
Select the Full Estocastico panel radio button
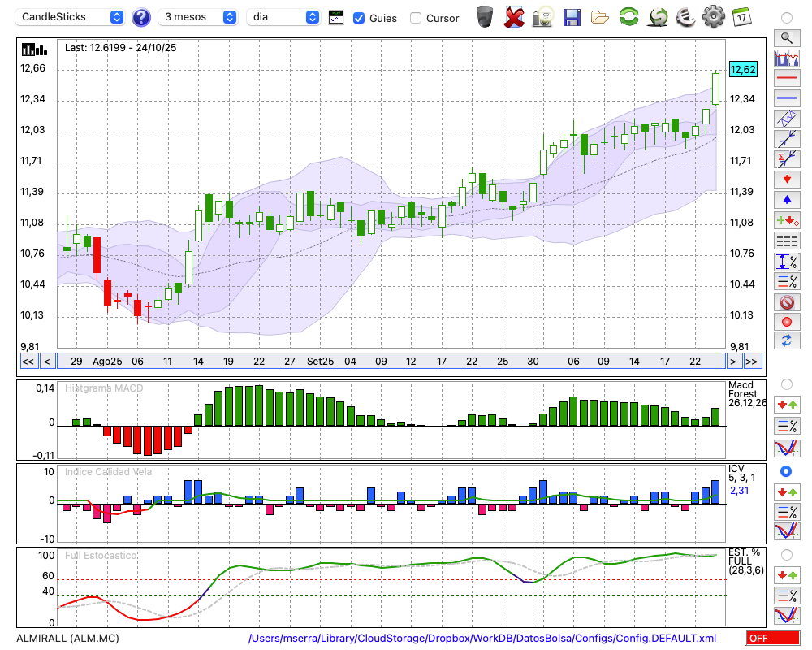click(787, 555)
